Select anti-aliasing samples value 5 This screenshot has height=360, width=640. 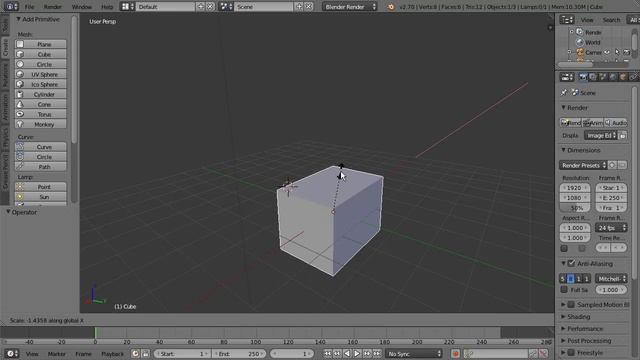(x=562, y=279)
